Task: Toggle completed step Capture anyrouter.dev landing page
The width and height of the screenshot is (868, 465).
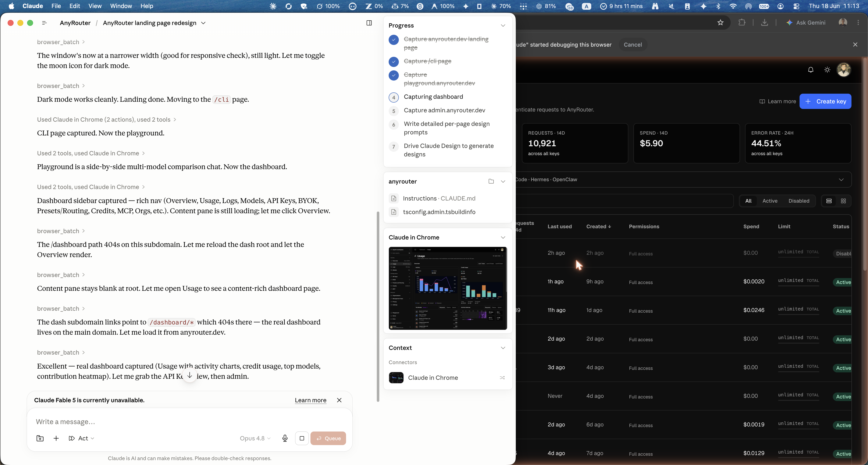Action: click(x=394, y=40)
